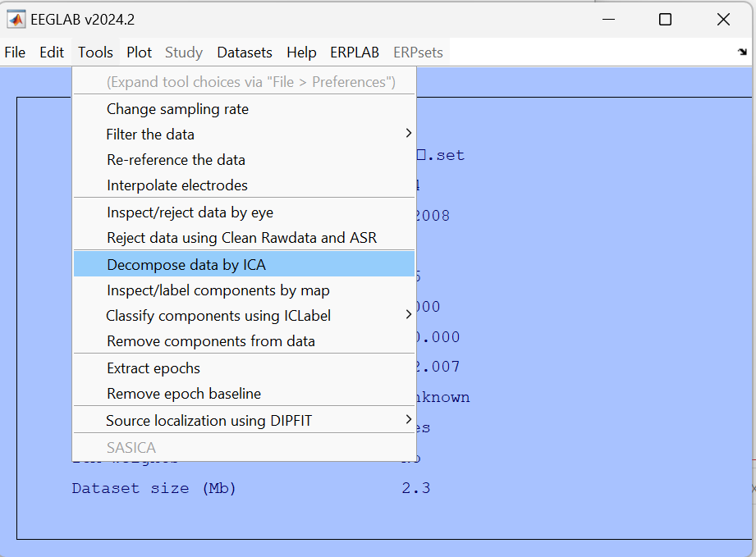Expand Source localization using DIPFIT submenu

click(x=244, y=421)
